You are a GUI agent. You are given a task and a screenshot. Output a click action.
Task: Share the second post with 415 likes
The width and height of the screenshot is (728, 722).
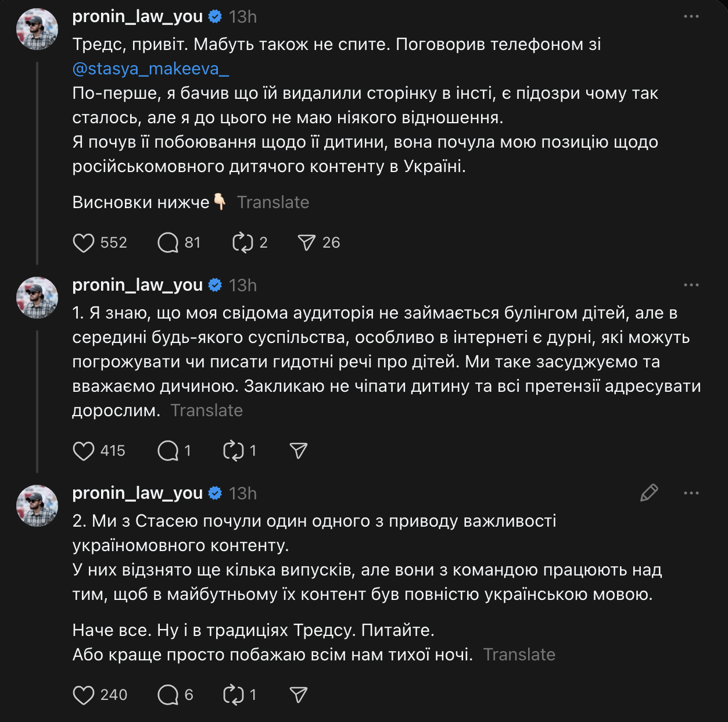(x=298, y=451)
